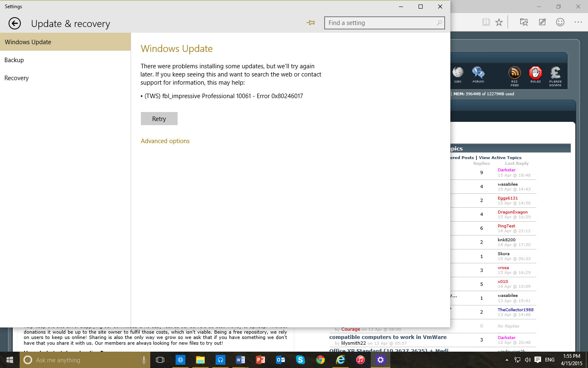Open Reading view in the browser toolbar
Screen dimensions: 588x368
[486, 22]
